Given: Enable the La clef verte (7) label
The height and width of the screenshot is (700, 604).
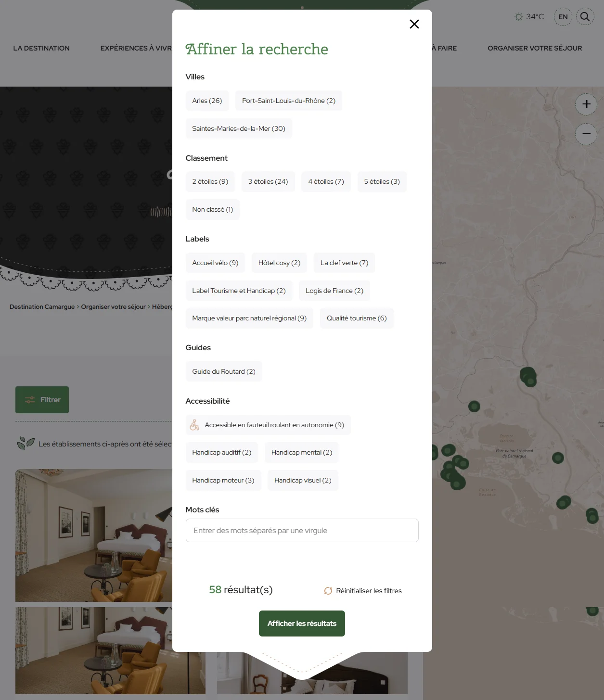Looking at the screenshot, I should [344, 263].
